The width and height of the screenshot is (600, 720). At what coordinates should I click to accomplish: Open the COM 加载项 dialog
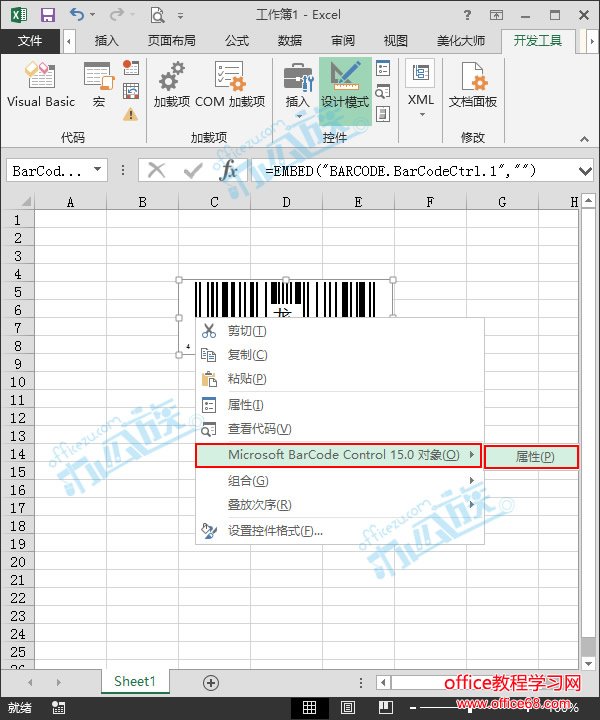click(x=230, y=85)
